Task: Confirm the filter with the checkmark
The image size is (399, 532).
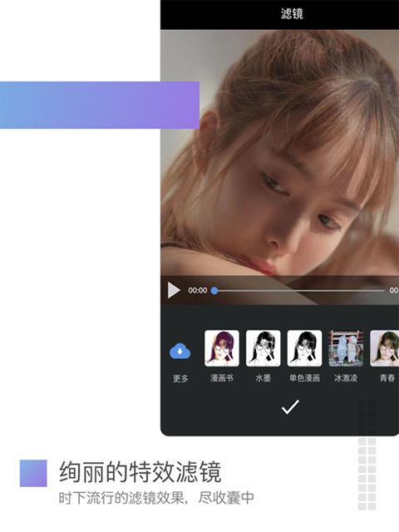Action: 290,406
